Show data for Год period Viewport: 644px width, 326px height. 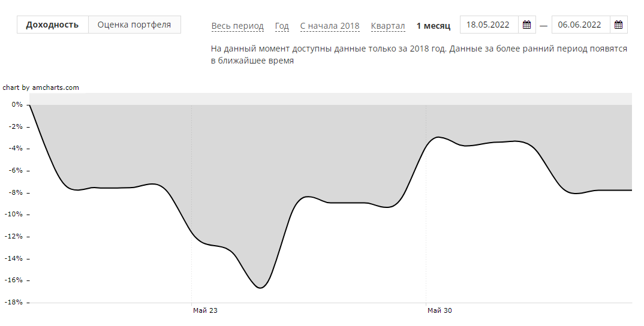(282, 26)
